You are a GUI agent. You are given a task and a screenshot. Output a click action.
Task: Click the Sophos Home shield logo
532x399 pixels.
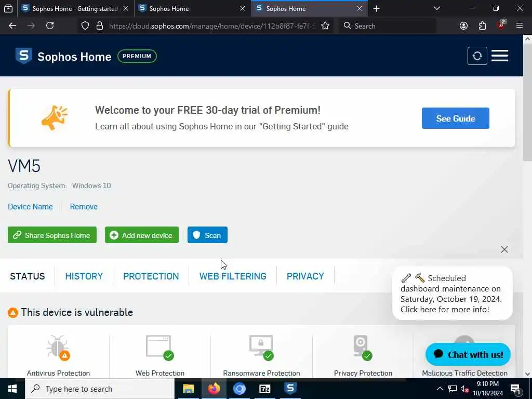24,56
